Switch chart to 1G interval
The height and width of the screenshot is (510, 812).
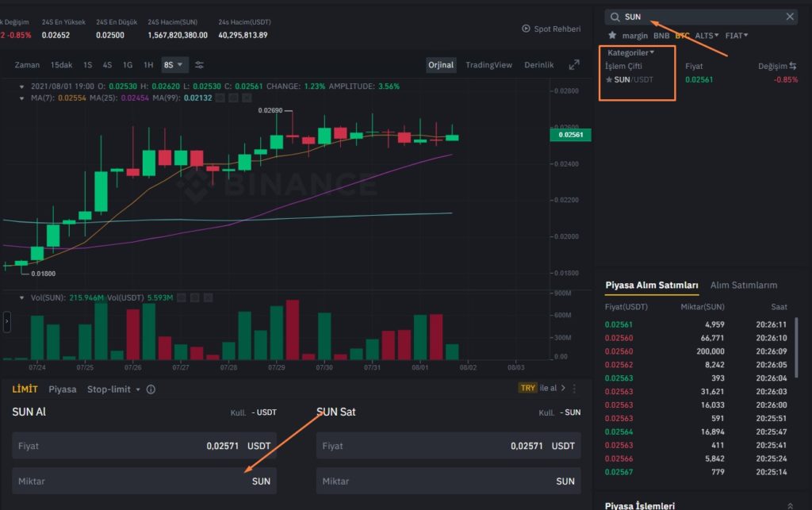128,65
